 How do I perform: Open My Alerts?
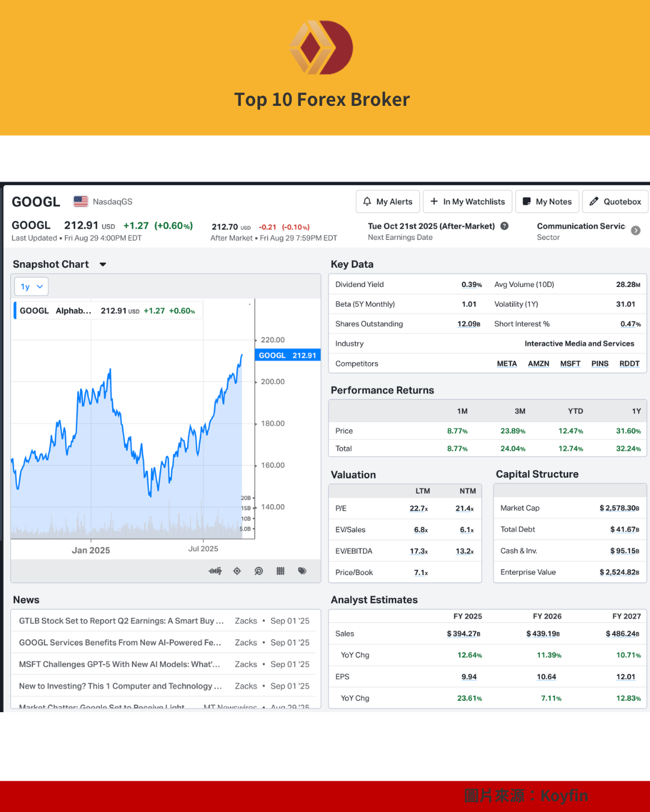tap(388, 201)
